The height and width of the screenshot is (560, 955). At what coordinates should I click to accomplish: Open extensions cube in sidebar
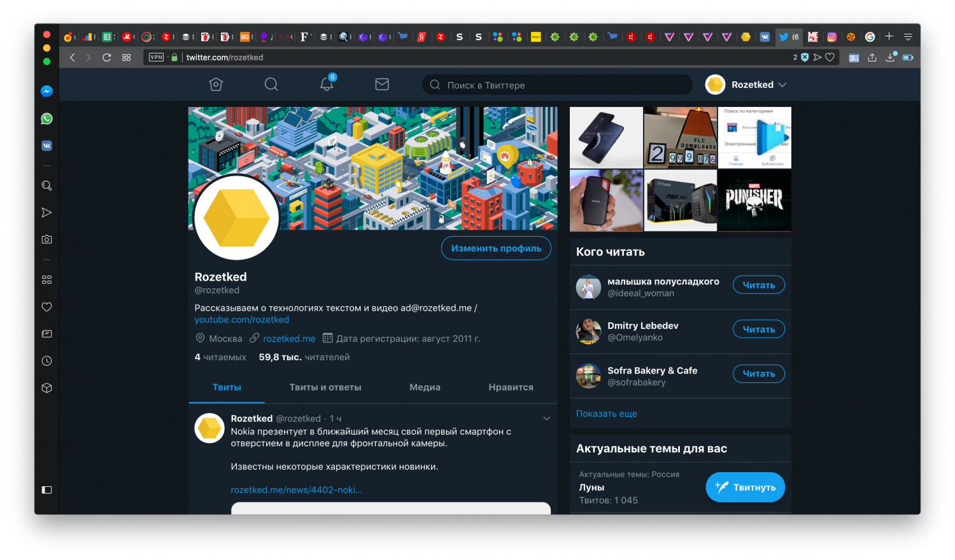point(46,388)
